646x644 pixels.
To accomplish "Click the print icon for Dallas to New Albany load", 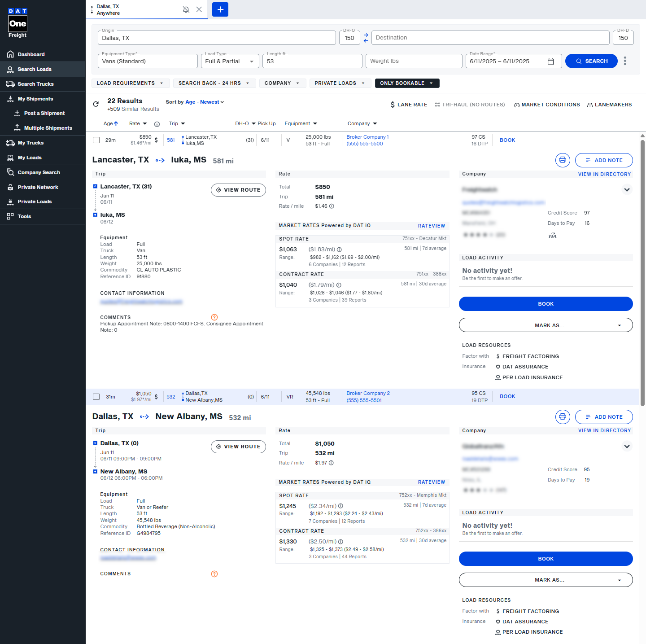I will [563, 417].
